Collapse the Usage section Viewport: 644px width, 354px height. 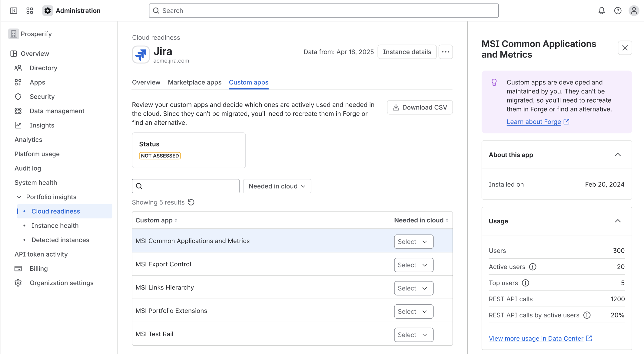pyautogui.click(x=618, y=221)
